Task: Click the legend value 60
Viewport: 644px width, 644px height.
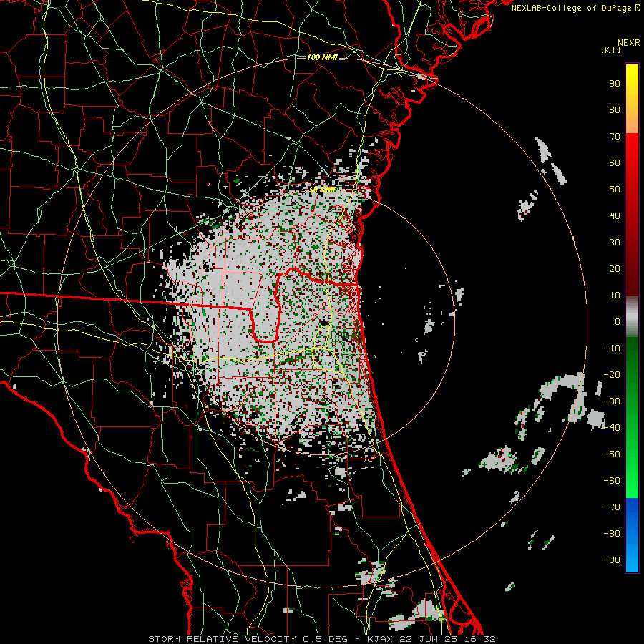Action: click(x=615, y=163)
